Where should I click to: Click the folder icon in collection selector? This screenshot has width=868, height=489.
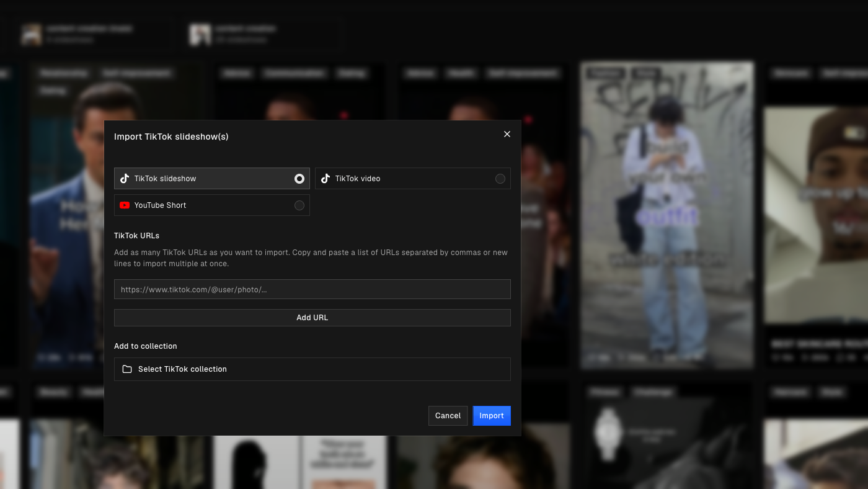[127, 369]
